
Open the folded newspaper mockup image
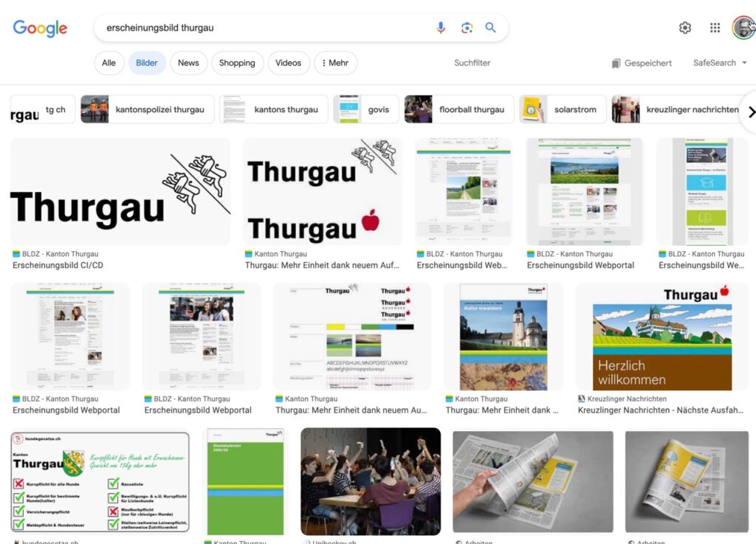(x=687, y=481)
